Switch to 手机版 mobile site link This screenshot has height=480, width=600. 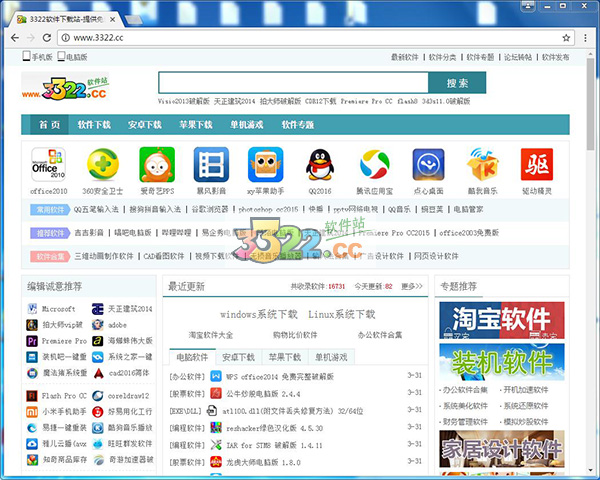pyautogui.click(x=38, y=57)
